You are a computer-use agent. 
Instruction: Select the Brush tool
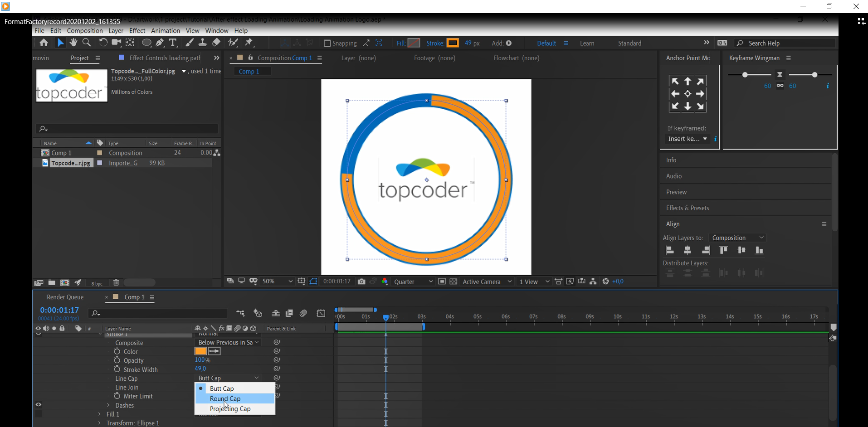pos(190,43)
